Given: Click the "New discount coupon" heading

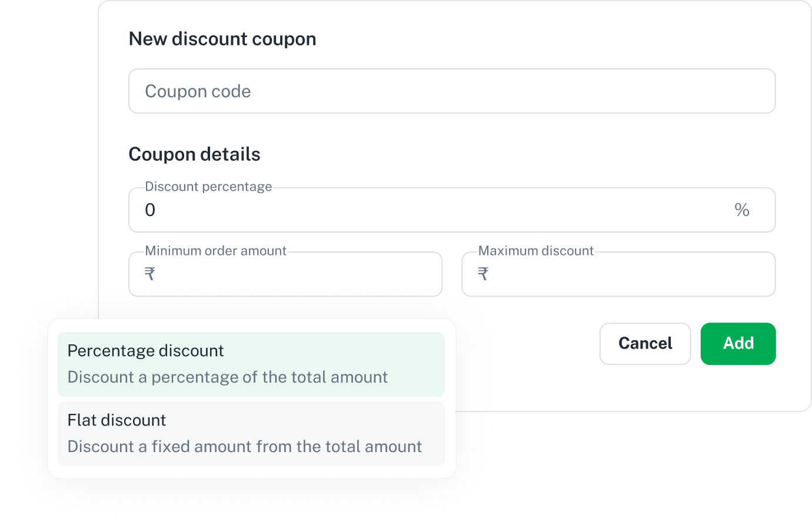Looking at the screenshot, I should 222,39.
